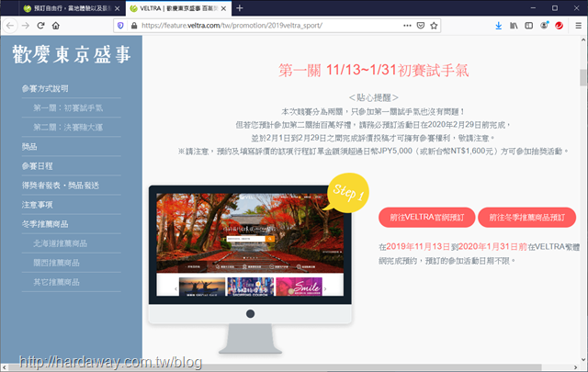Bookmark this page with the star
The image size is (588, 372).
click(x=434, y=26)
